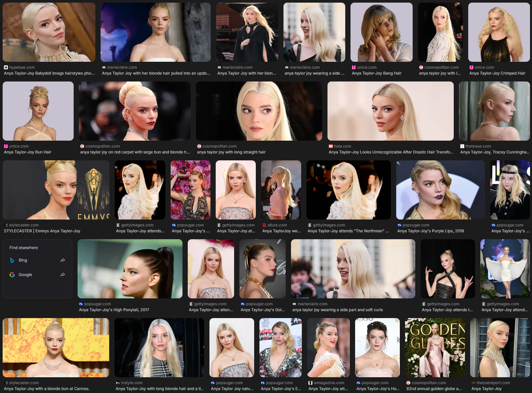
Task: Open the Emmys stylecaster image thumbnail
Action: point(56,190)
